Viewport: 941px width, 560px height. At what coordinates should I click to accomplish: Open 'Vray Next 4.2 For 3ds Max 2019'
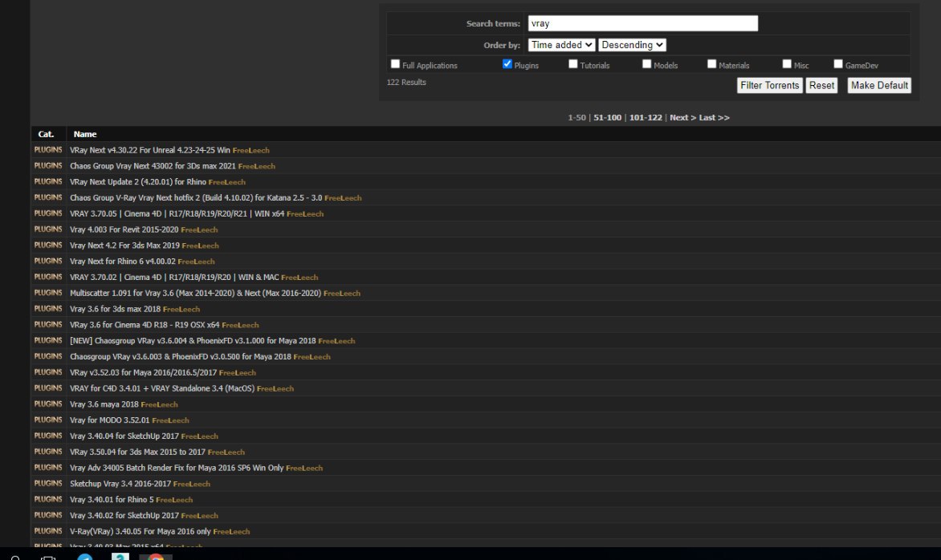pyautogui.click(x=124, y=246)
